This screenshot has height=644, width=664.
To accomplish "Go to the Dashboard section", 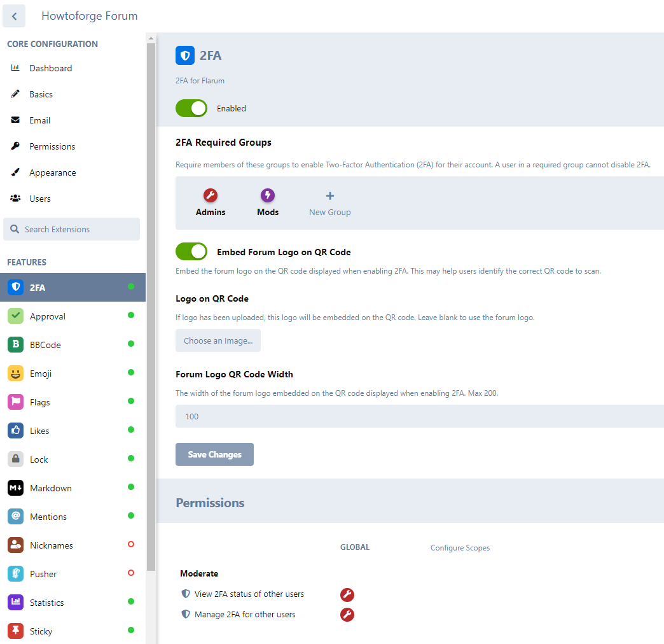I will coord(50,68).
